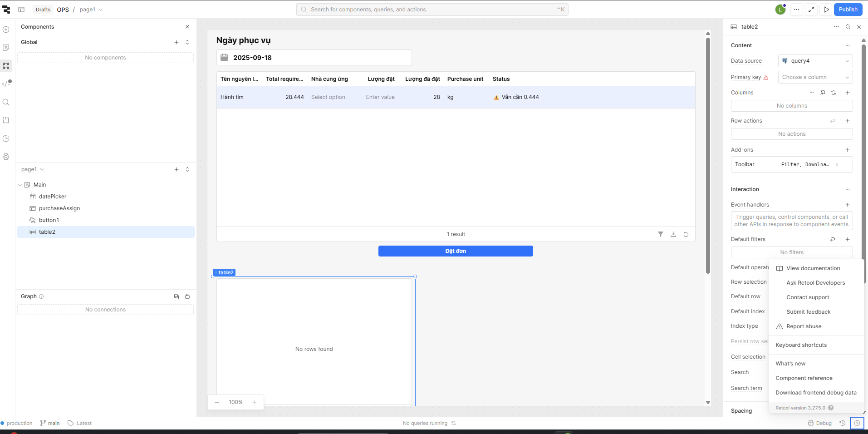
Task: Click the filter icon in table toolbar
Action: (661, 234)
